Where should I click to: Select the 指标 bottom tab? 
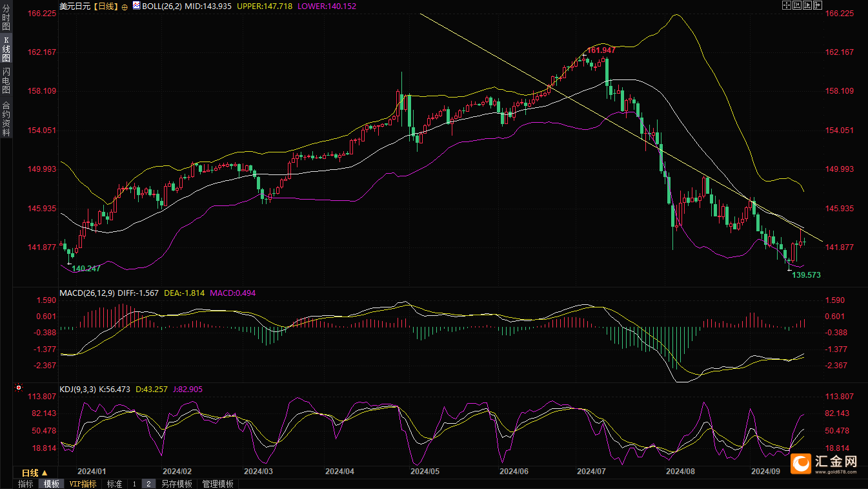(26, 484)
